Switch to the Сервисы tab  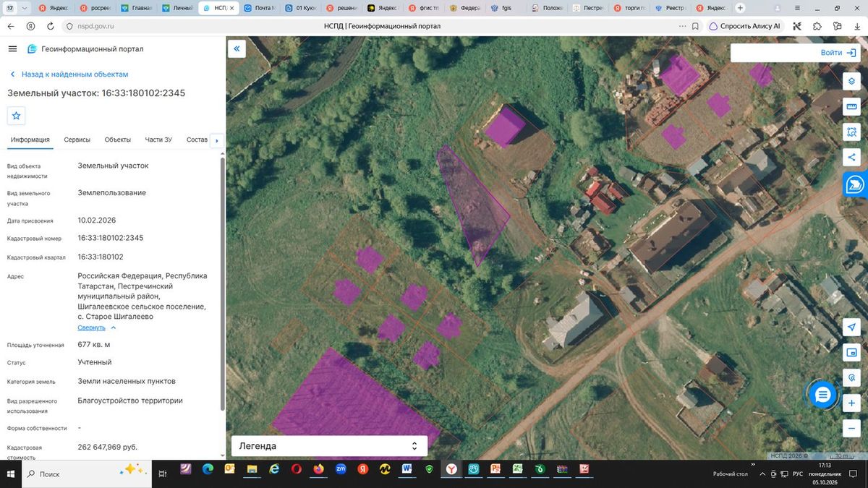pyautogui.click(x=77, y=140)
